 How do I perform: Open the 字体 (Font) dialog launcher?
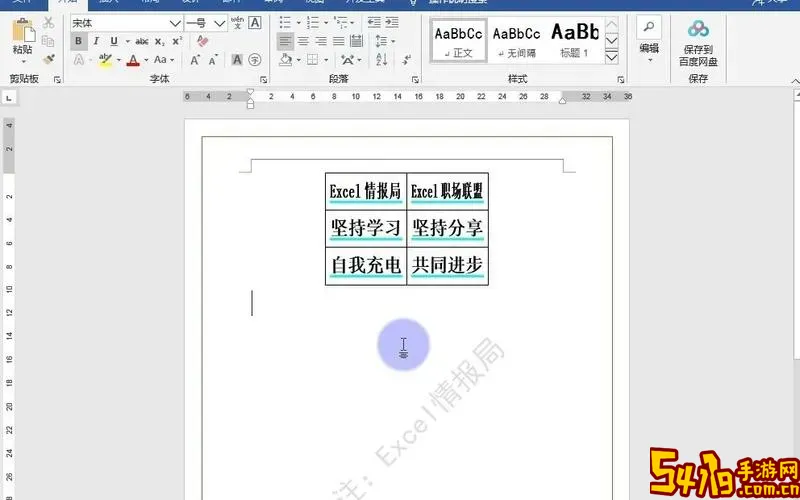click(263, 80)
